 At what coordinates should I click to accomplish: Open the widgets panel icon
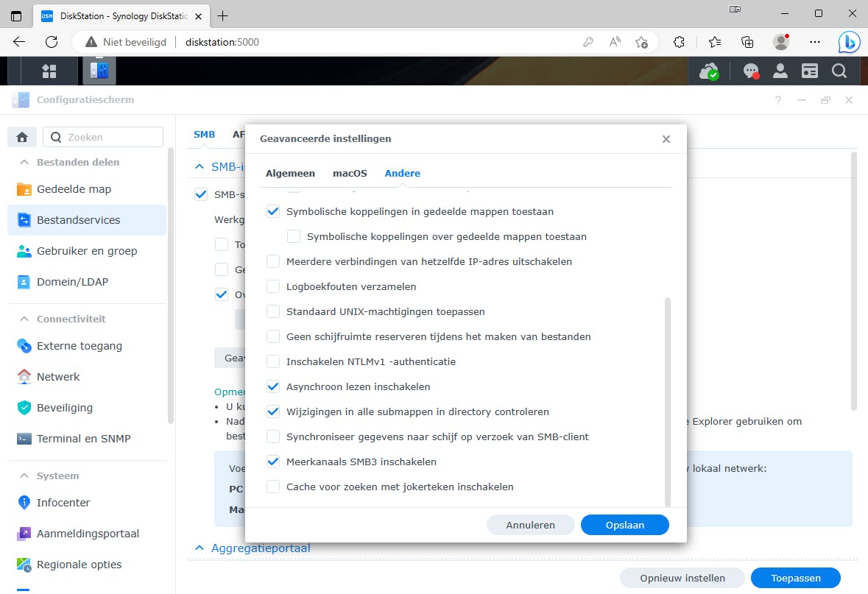811,71
